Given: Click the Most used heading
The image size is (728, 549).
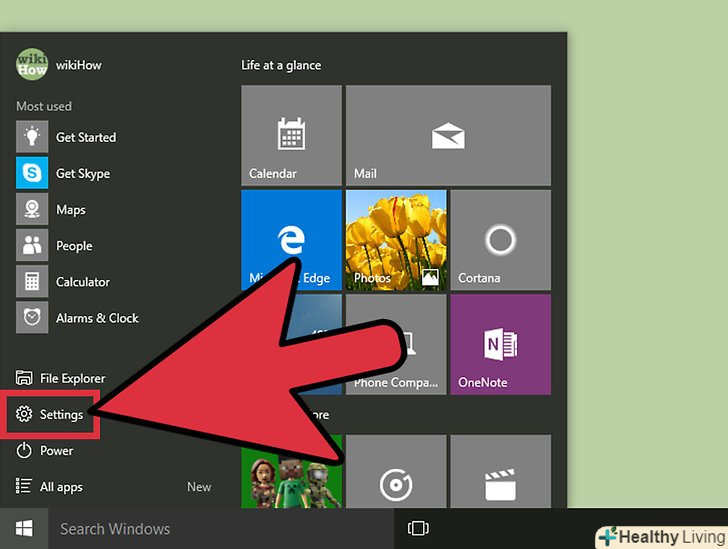Looking at the screenshot, I should coord(44,106).
